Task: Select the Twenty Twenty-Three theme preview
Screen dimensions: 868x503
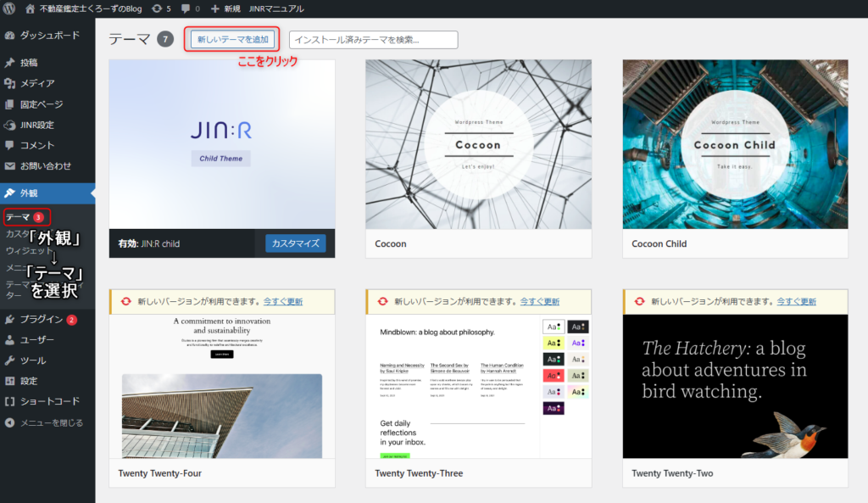Action: coord(478,386)
